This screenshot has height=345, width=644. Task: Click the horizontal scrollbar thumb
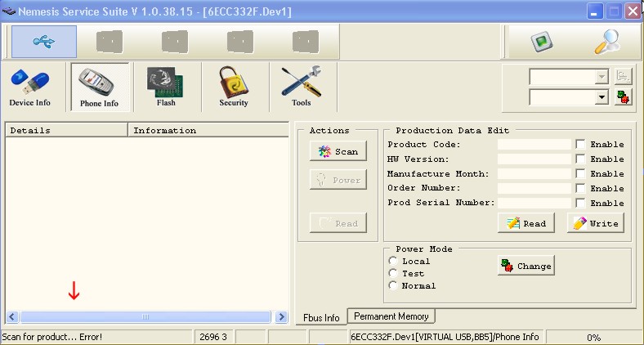coord(145,316)
